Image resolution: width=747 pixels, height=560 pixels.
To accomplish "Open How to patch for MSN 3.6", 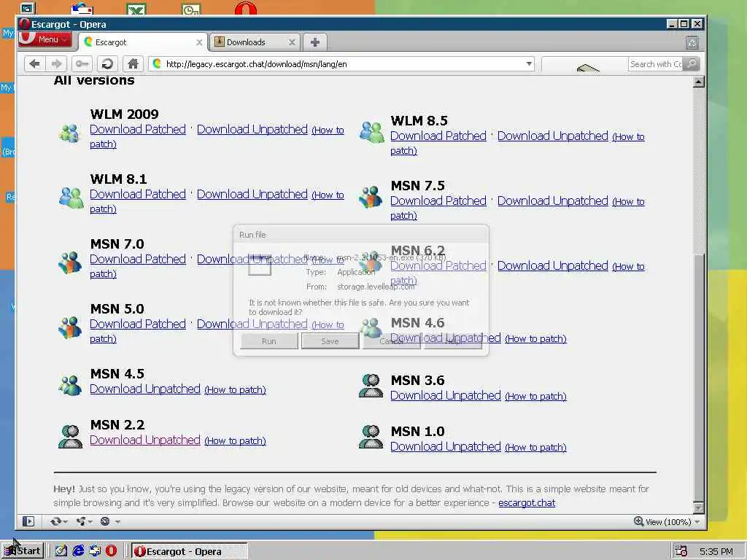I will [x=535, y=397].
